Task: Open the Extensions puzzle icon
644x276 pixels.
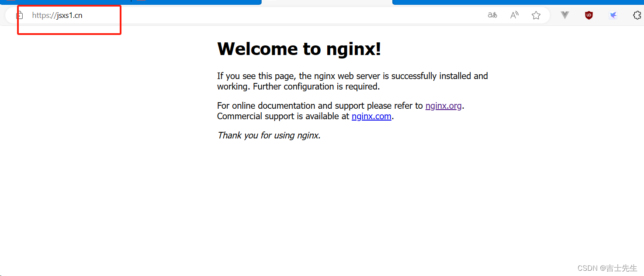Action: (x=637, y=15)
